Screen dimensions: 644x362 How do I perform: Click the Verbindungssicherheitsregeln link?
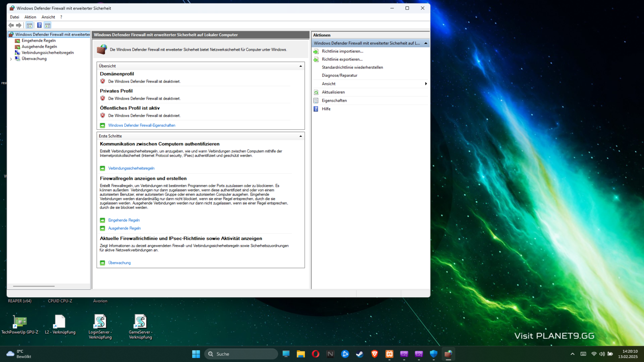pyautogui.click(x=131, y=169)
